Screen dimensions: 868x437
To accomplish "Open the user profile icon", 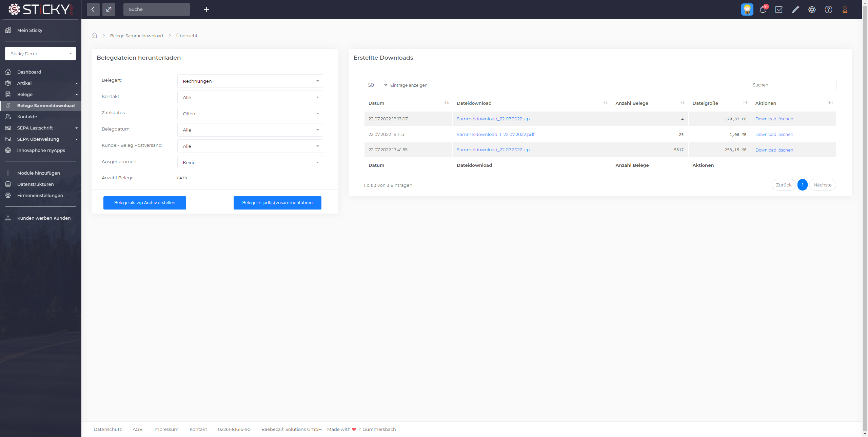I will click(845, 9).
